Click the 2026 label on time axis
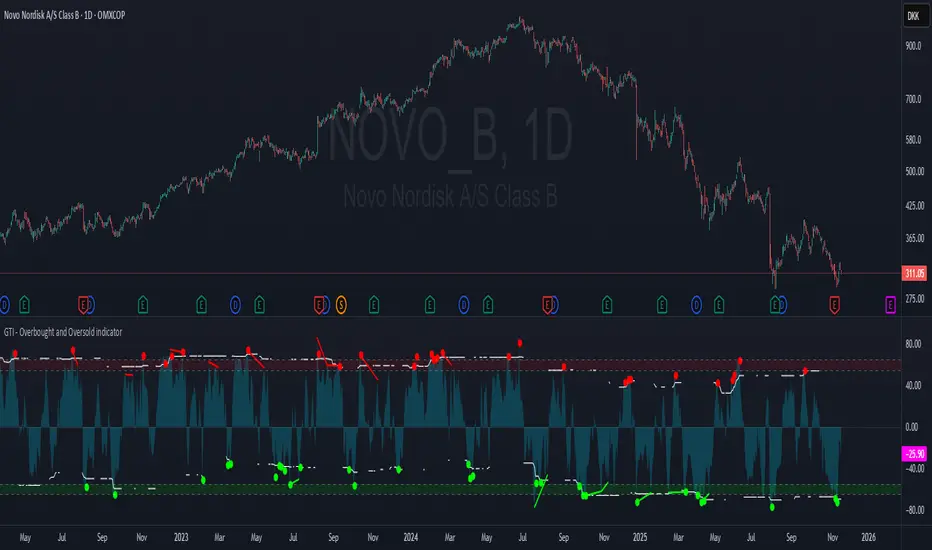 pyautogui.click(x=868, y=538)
